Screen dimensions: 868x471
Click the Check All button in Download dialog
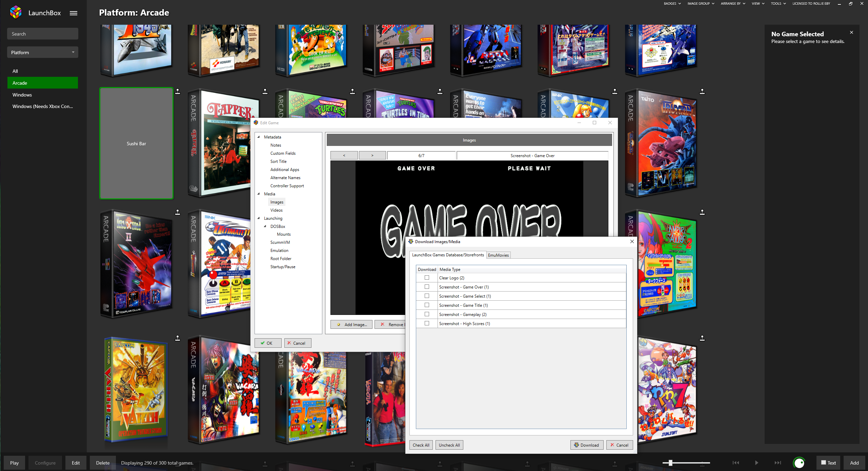tap(420, 445)
